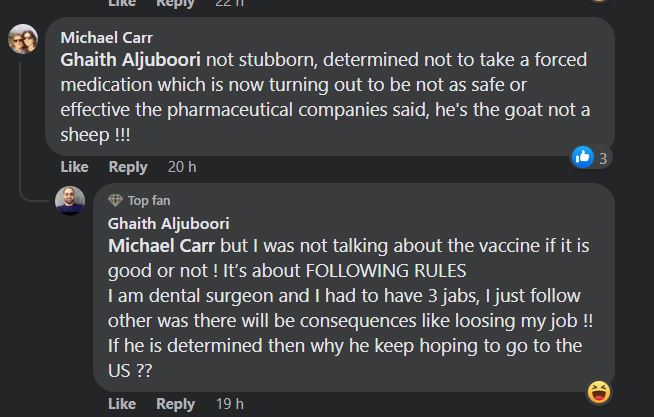This screenshot has height=417, width=654.
Task: Open Michael Carr's profile picture
Action: point(23,40)
